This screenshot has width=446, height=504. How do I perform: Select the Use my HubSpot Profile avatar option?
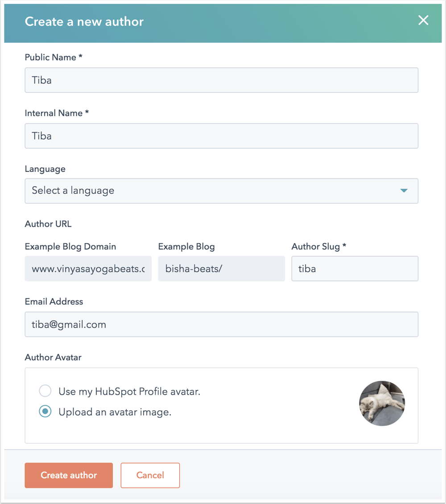tap(45, 391)
